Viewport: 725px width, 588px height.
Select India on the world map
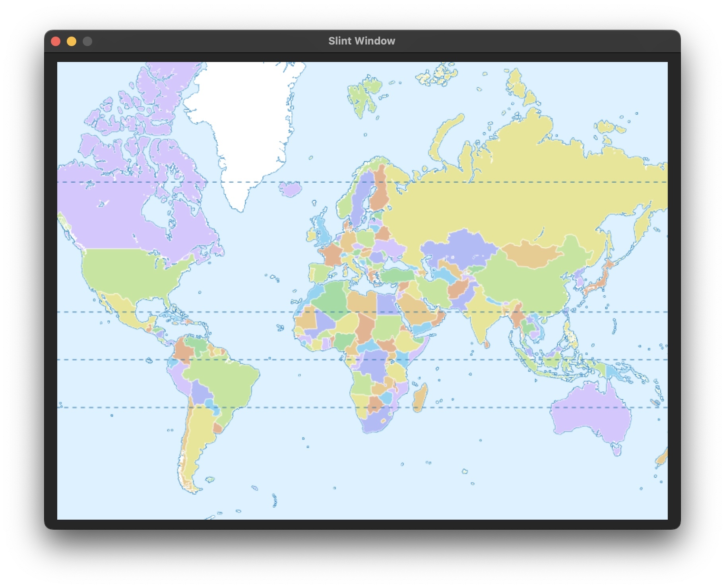coord(481,314)
